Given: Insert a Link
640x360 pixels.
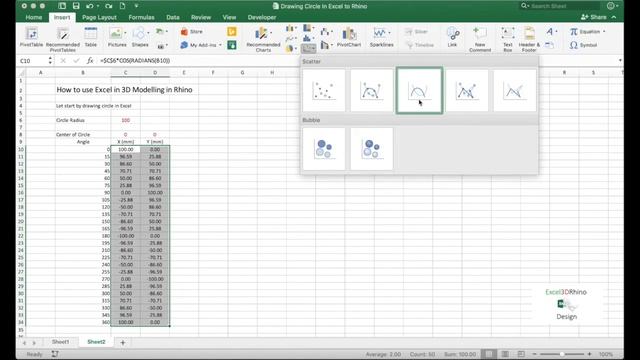Looking at the screenshot, I should point(452,38).
